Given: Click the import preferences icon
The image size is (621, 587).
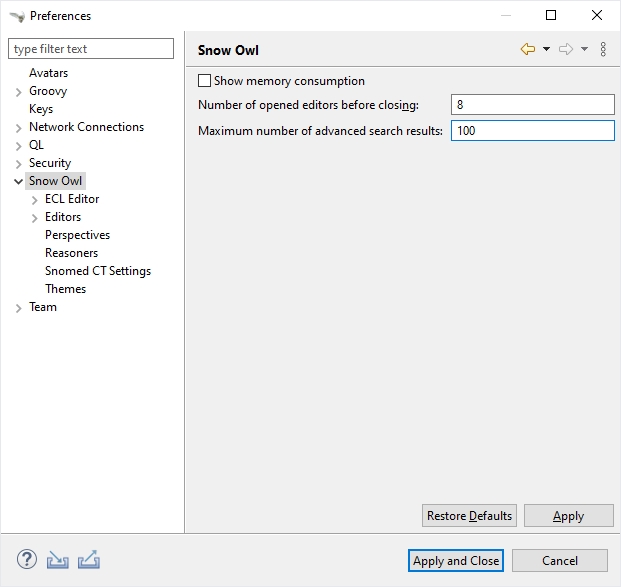Looking at the screenshot, I should (x=57, y=560).
